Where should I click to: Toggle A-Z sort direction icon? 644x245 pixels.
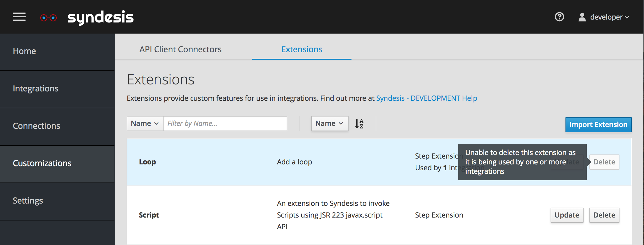(359, 124)
